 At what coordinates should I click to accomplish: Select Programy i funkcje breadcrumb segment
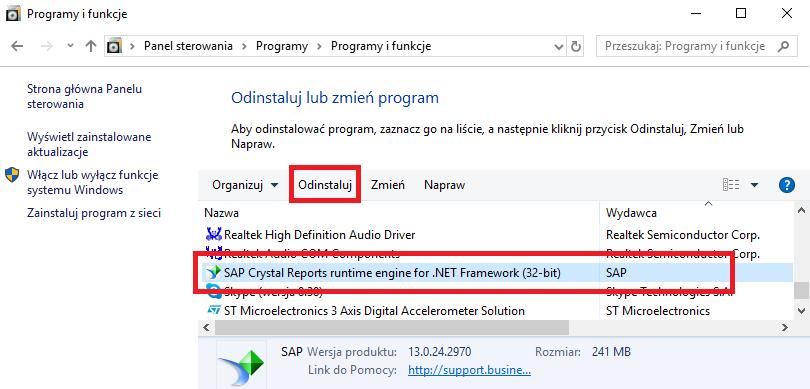pos(381,46)
